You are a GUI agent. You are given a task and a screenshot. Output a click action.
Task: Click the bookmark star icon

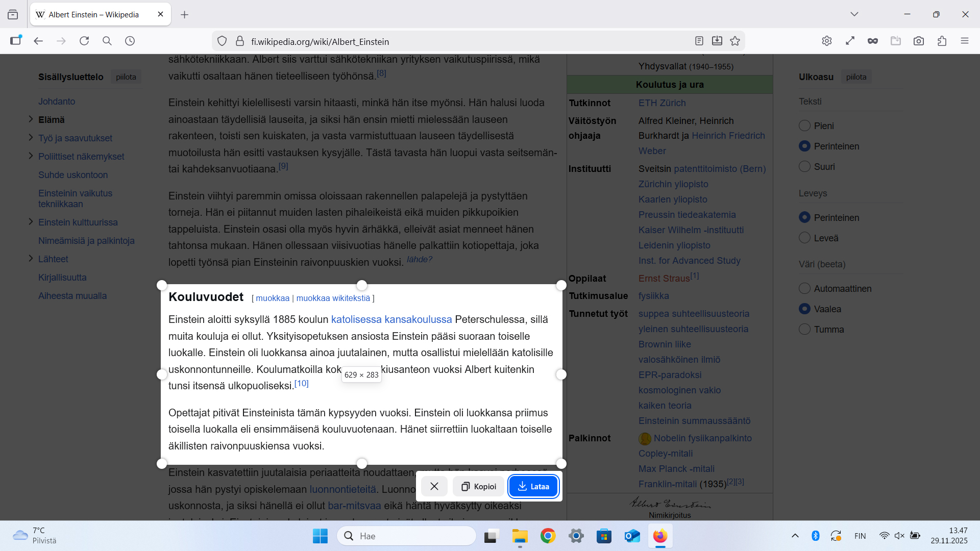(735, 41)
